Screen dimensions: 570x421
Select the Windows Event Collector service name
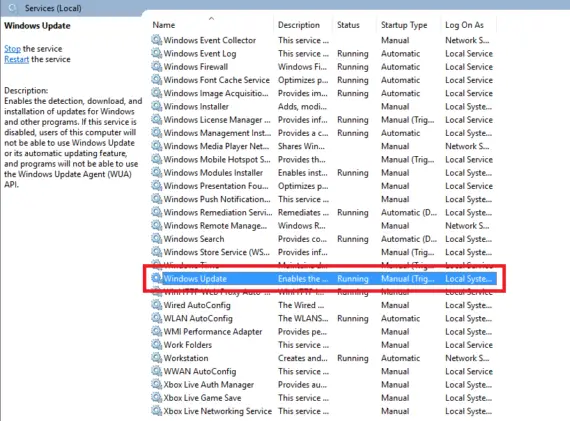pyautogui.click(x=210, y=40)
